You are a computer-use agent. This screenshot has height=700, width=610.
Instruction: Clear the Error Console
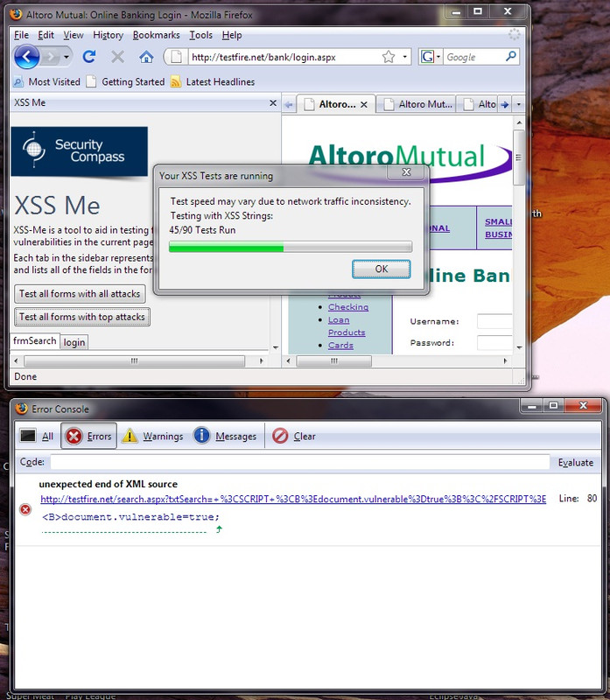(294, 436)
